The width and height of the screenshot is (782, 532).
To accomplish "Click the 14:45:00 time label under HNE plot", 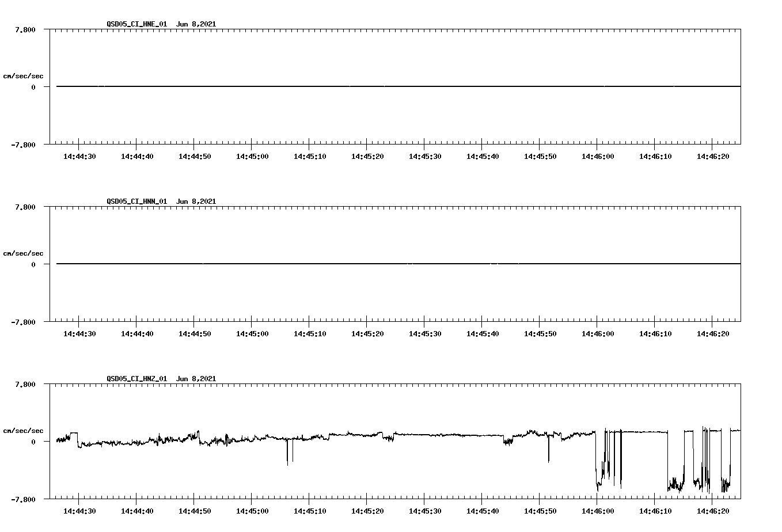I will pos(252,156).
